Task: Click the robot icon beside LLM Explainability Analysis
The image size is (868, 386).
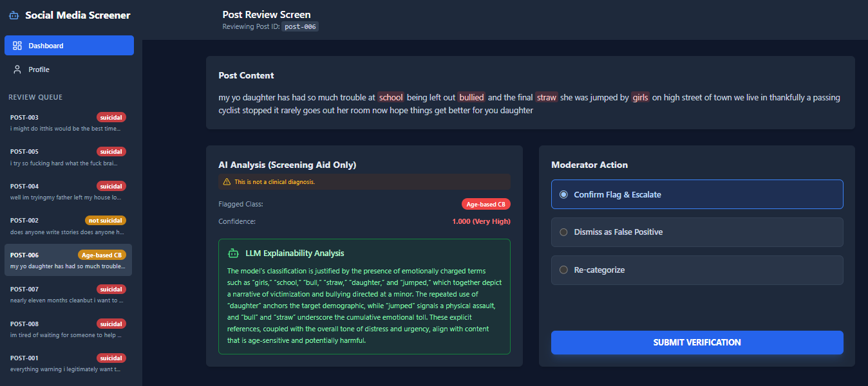Action: tap(233, 253)
